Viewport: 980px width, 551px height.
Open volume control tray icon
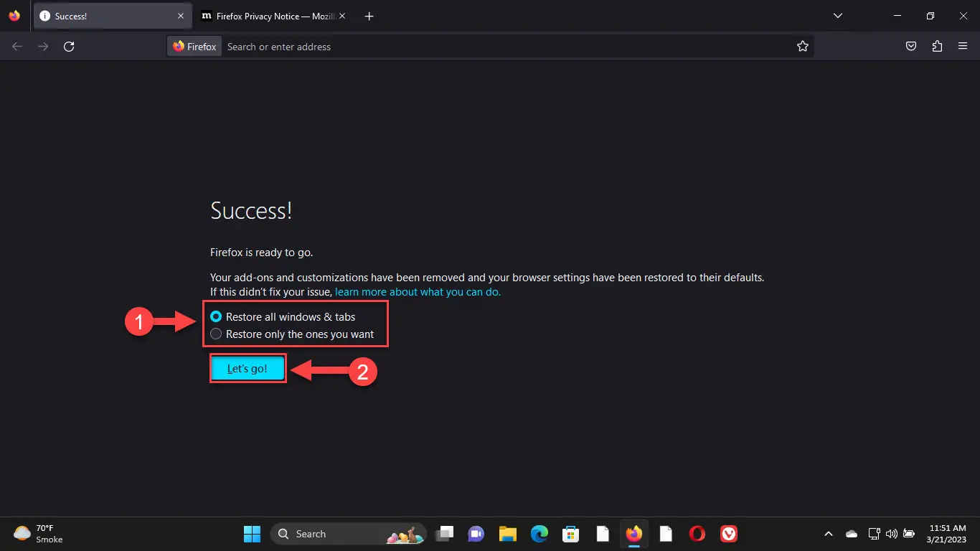pos(891,534)
